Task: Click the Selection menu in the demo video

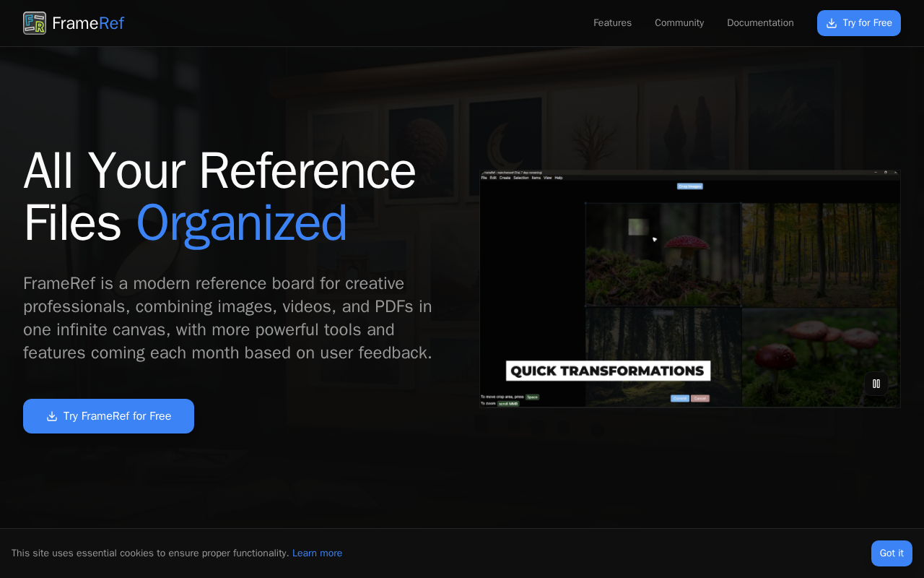Action: coord(521,178)
